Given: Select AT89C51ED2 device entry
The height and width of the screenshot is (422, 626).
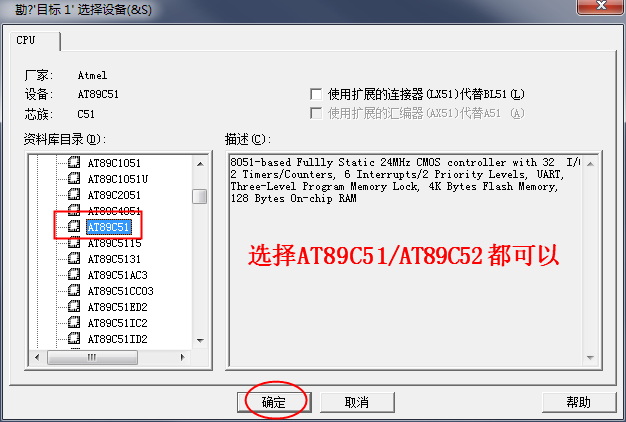Looking at the screenshot, I should coord(118,307).
